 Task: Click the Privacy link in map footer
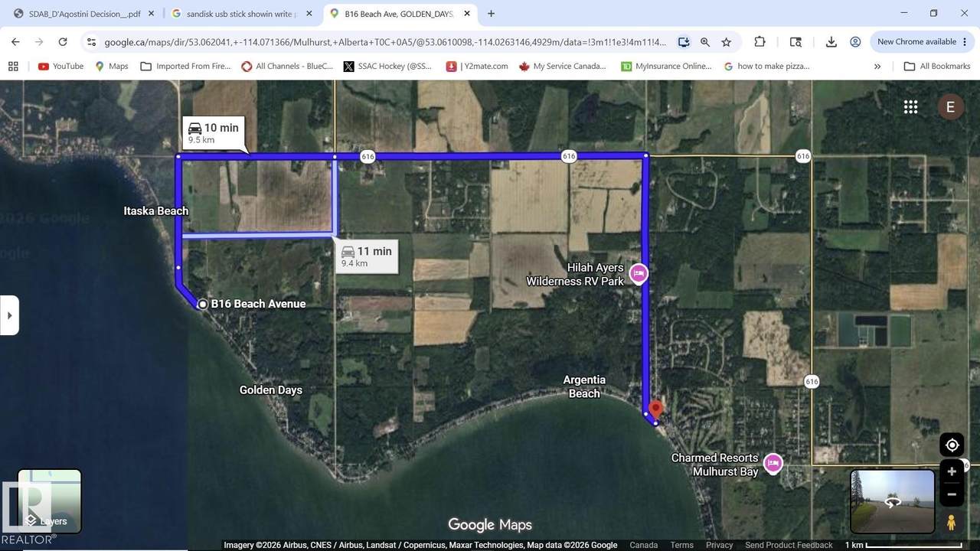coord(720,545)
